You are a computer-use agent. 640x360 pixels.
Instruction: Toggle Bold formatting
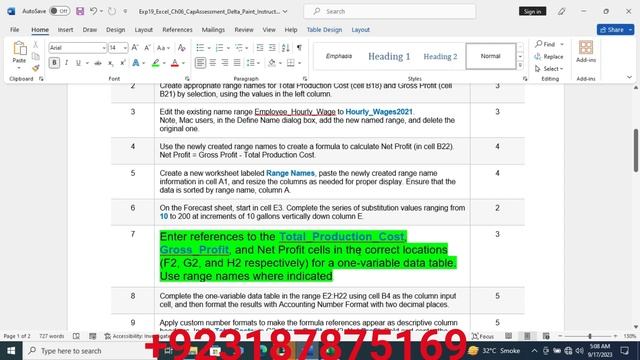click(x=54, y=63)
